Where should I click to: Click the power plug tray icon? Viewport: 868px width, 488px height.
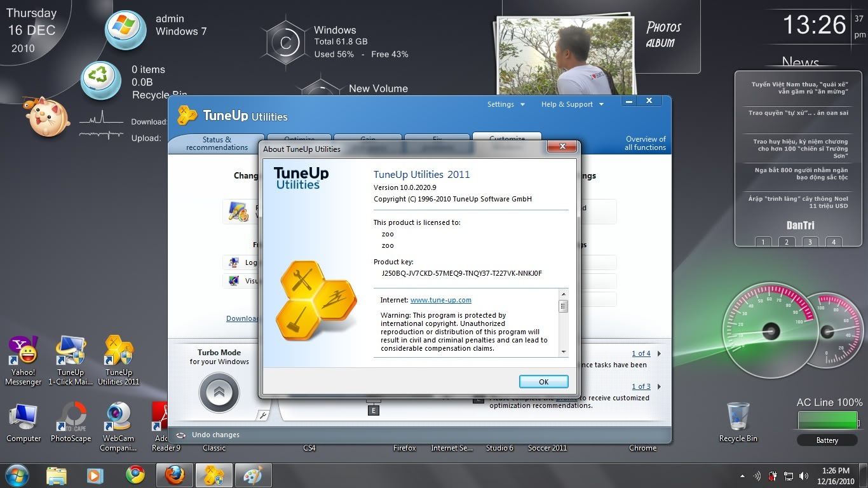(x=773, y=476)
